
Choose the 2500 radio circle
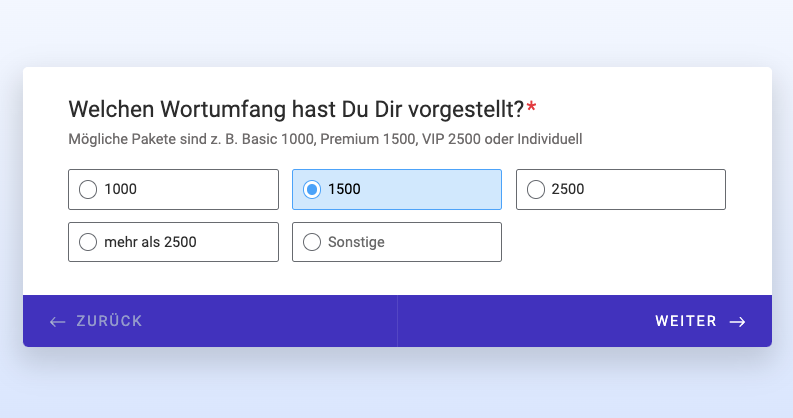click(536, 190)
